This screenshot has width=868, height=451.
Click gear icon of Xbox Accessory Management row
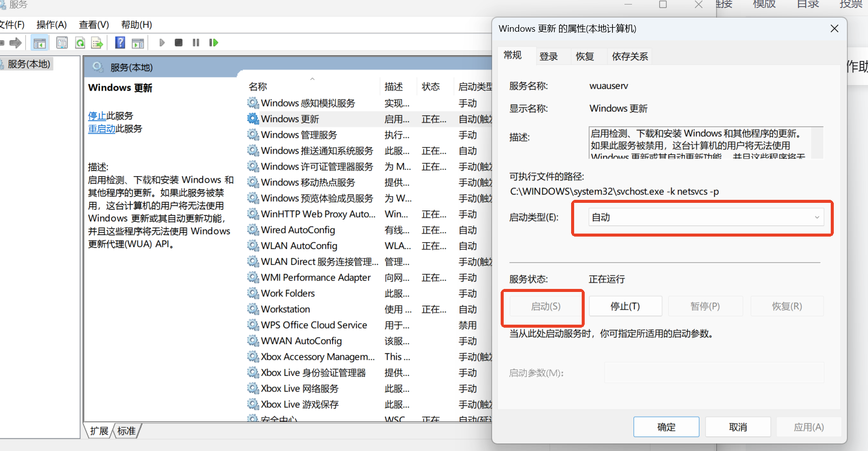click(253, 357)
